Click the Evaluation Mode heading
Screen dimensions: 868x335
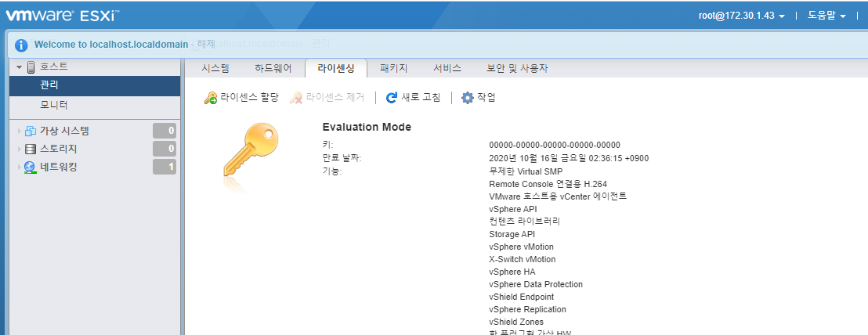pyautogui.click(x=367, y=127)
